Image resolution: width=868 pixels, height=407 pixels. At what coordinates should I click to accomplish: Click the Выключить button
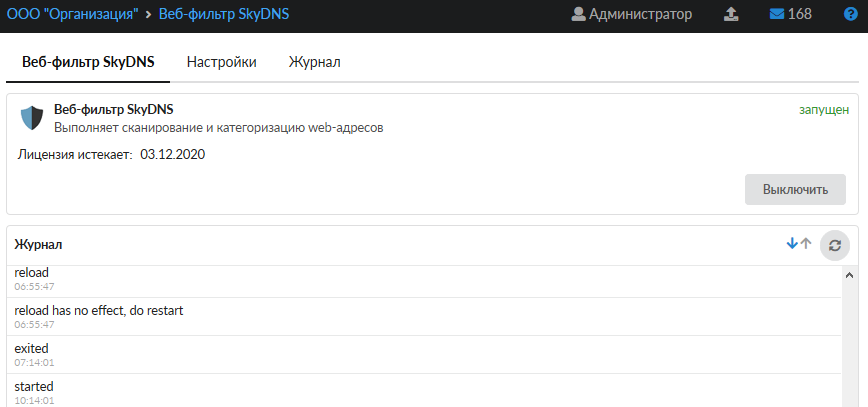pos(795,189)
